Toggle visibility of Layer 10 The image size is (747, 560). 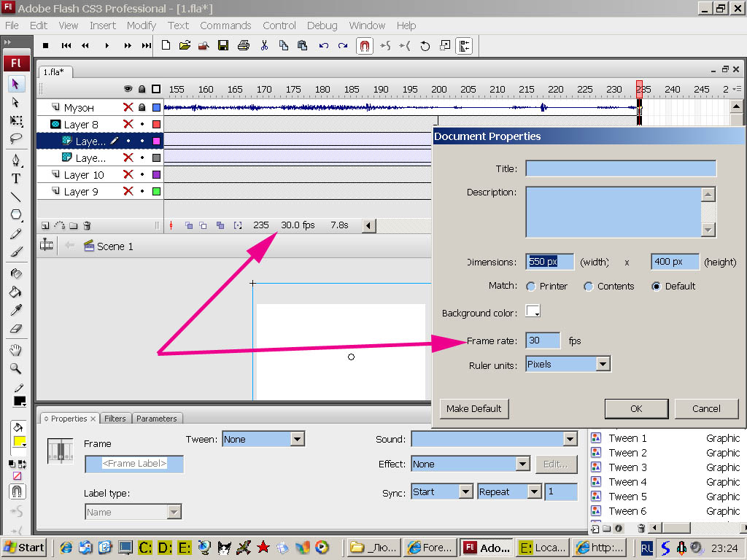point(128,175)
